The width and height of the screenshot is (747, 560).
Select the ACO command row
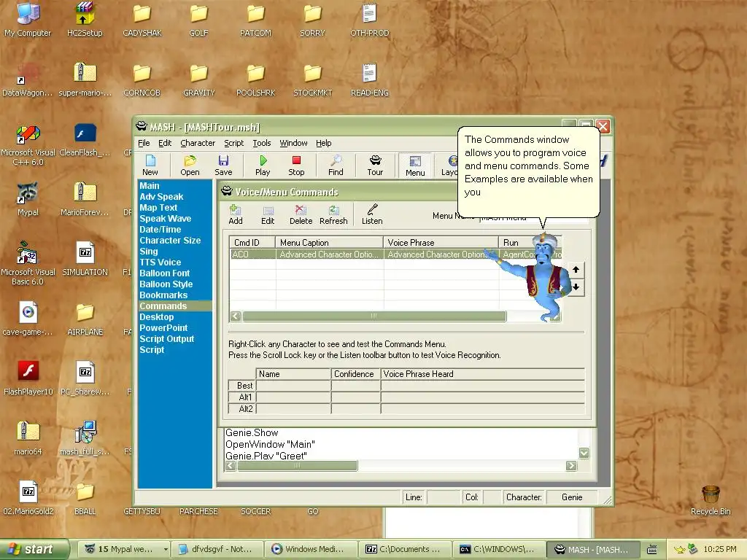pos(395,254)
